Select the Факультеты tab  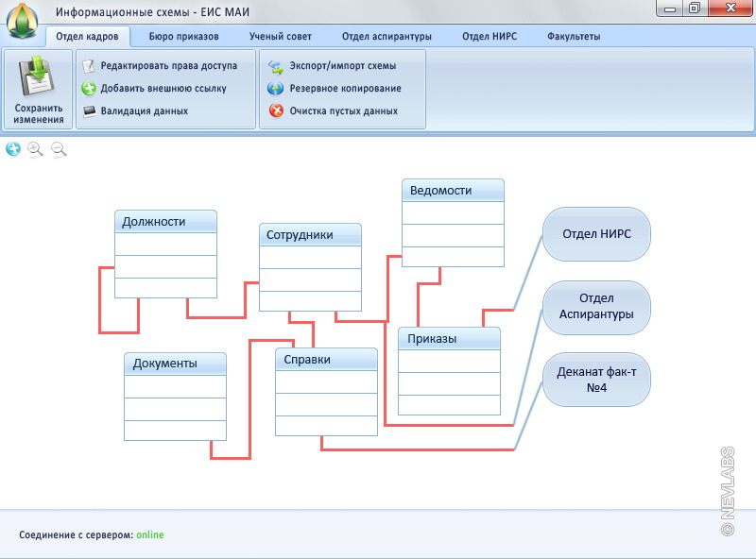point(573,37)
